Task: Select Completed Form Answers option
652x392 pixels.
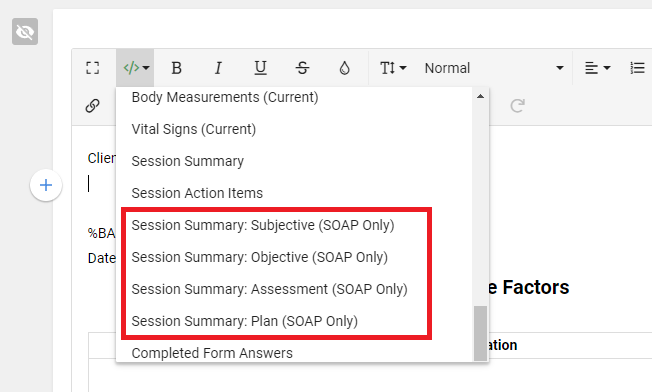Action: tap(212, 353)
